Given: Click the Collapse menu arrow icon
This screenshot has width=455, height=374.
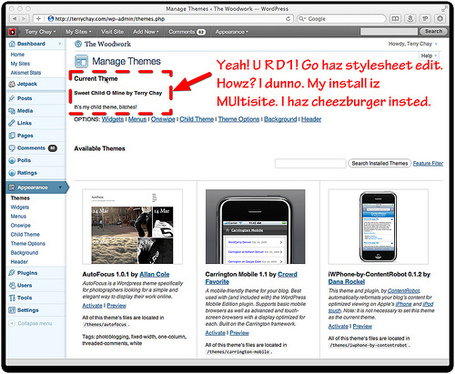Looking at the screenshot, I should coord(12,323).
